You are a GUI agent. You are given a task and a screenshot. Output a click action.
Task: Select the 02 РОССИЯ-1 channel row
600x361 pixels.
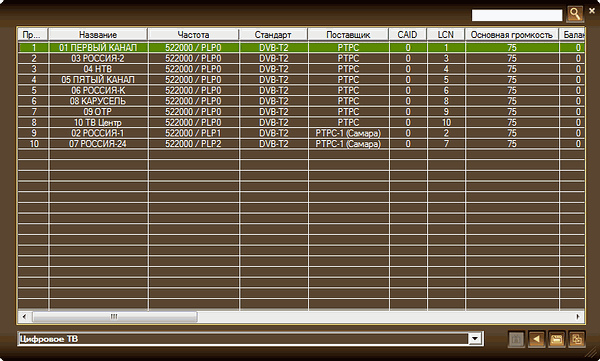pos(301,133)
